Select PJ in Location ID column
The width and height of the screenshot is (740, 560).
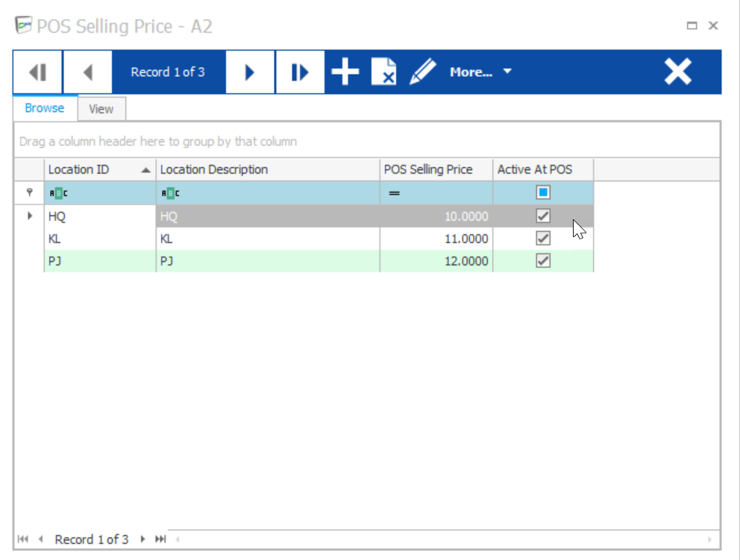pyautogui.click(x=100, y=261)
